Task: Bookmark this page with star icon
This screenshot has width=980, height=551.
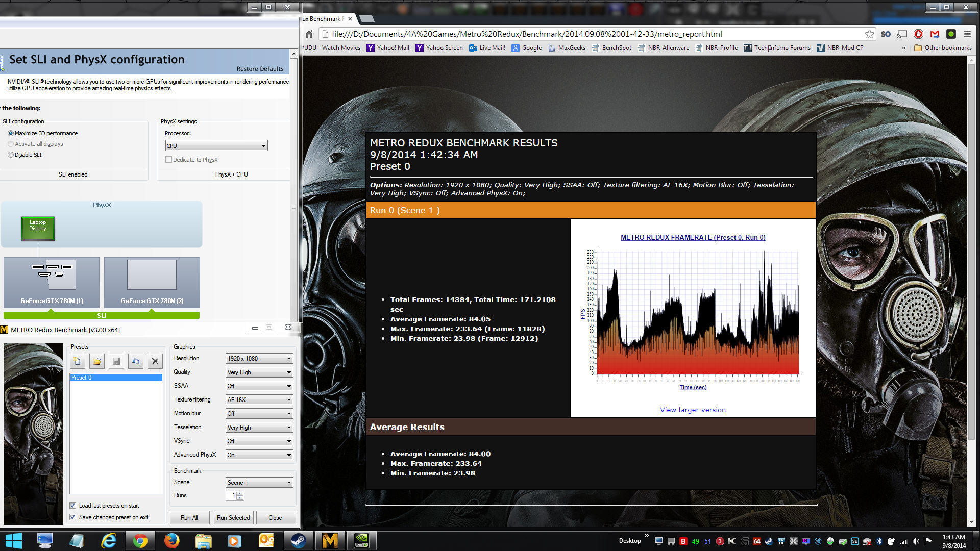Action: pos(869,34)
